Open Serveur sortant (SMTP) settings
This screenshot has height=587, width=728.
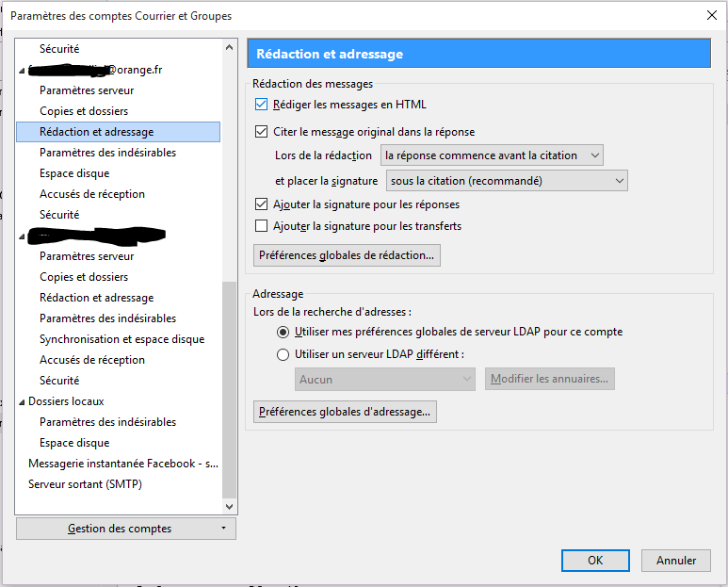click(x=85, y=484)
